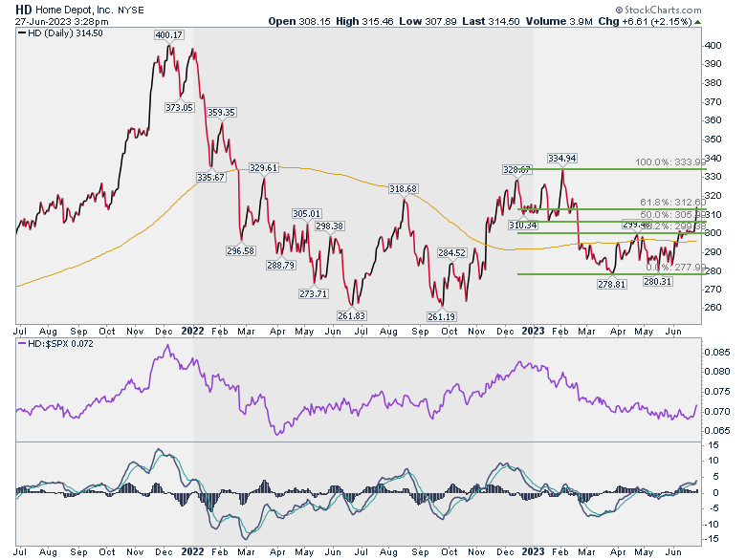
Task: Click the 100.0%: 333.99 Fibonacci label
Action: point(670,162)
